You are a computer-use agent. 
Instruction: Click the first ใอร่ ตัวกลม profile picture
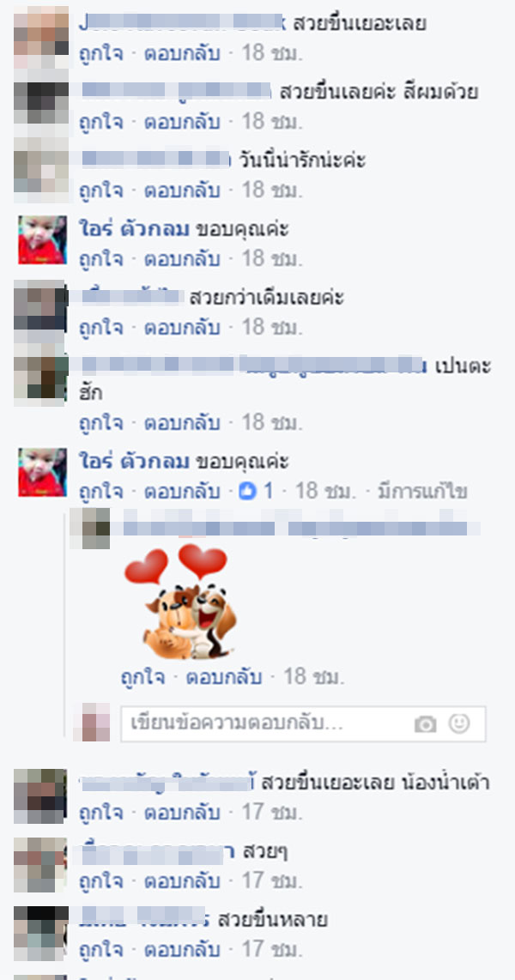42,240
